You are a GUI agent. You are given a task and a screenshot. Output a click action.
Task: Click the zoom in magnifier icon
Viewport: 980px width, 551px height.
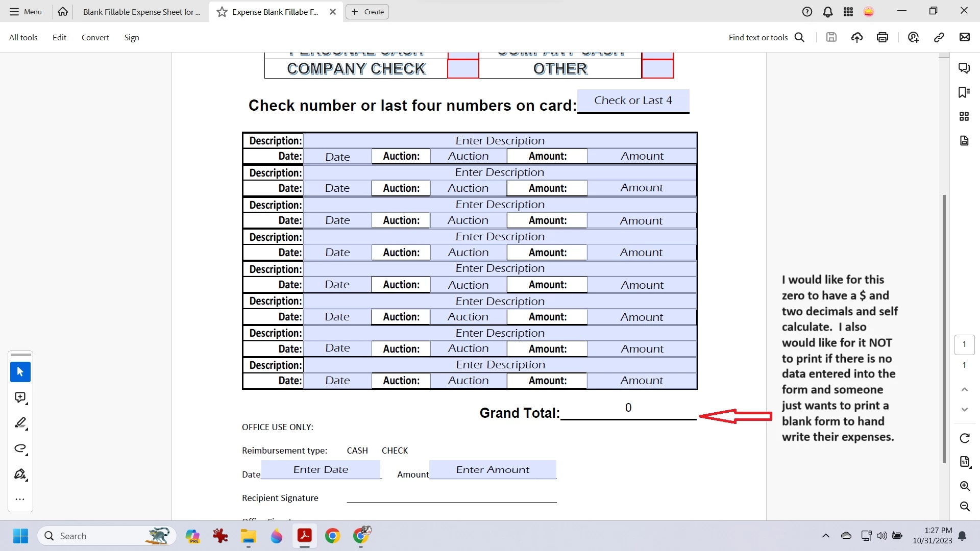(x=965, y=486)
